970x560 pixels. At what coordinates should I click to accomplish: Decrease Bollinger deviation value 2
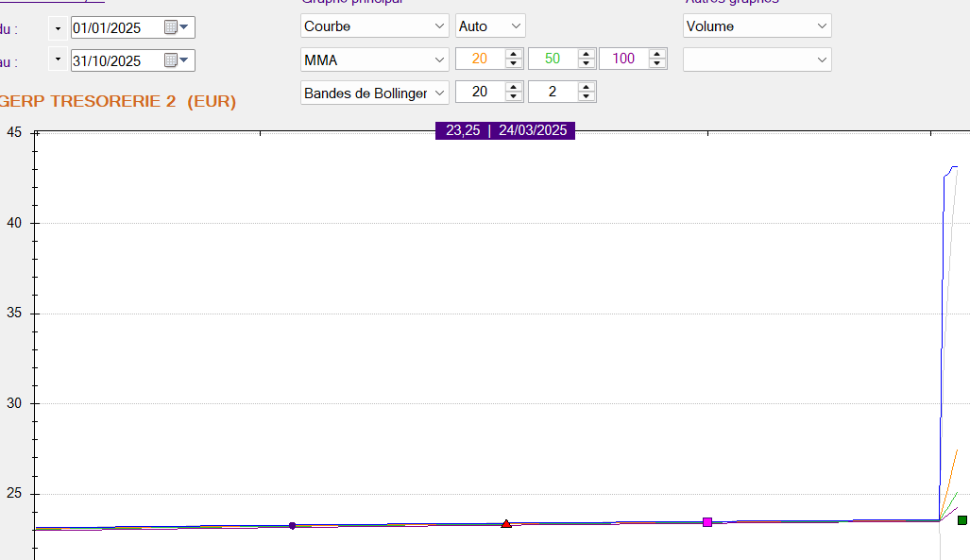(587, 96)
